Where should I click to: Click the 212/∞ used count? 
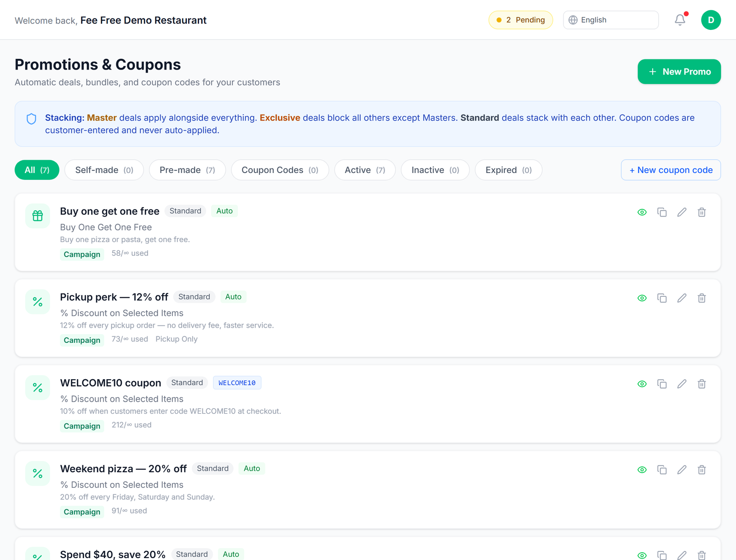tap(132, 425)
